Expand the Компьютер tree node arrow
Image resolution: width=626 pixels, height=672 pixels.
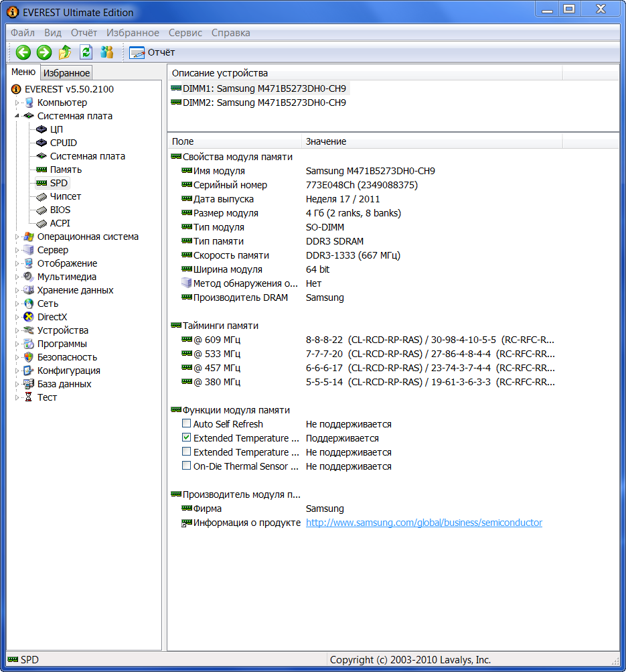(x=17, y=103)
